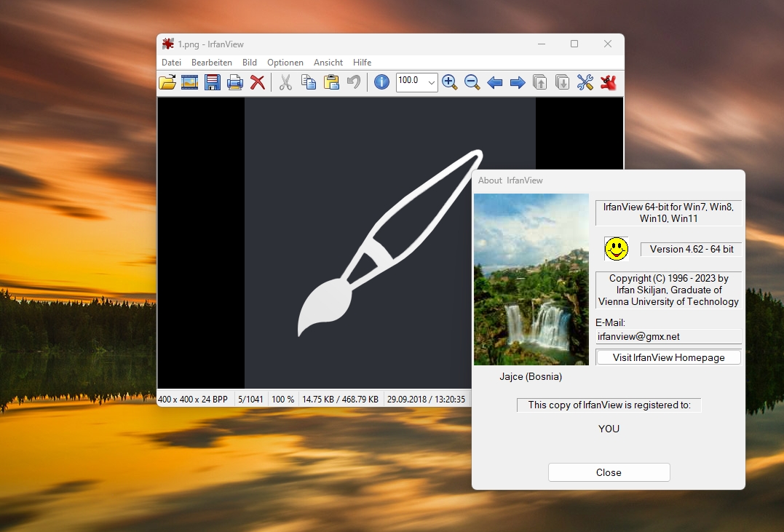This screenshot has height=532, width=784.
Task: Open a file with the folder icon
Action: (167, 82)
